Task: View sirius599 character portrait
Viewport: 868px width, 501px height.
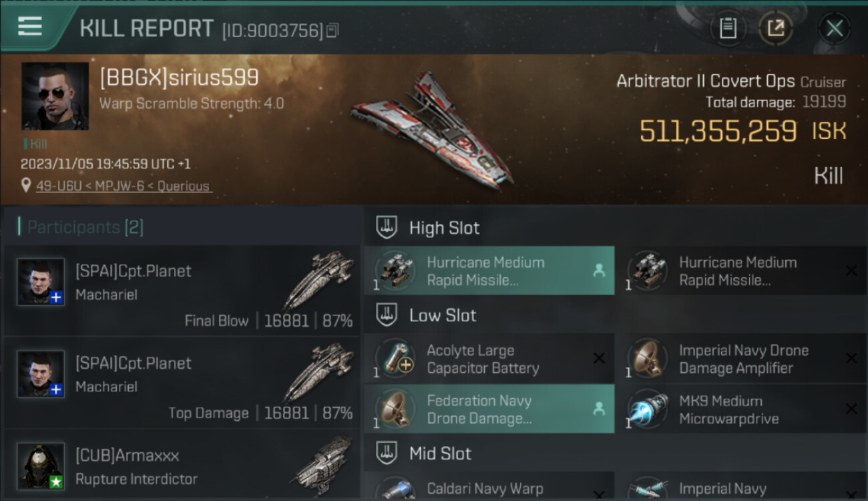Action: pos(55,96)
